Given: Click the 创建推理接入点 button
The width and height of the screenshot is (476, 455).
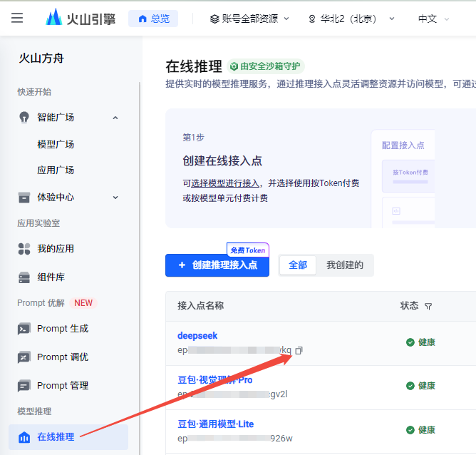Looking at the screenshot, I should pyautogui.click(x=217, y=265).
